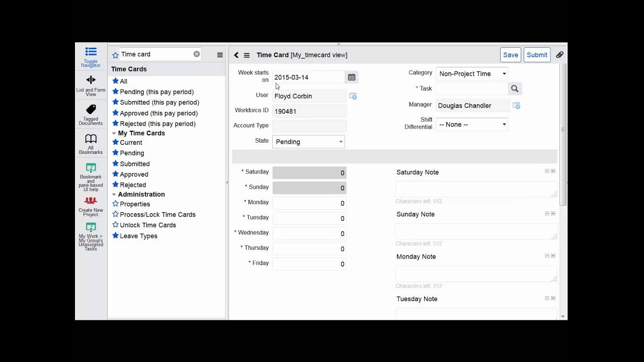Viewport: 644px width, 362px height.
Task: Toggle favorite star for Pending (this pay period)
Action: point(115,92)
